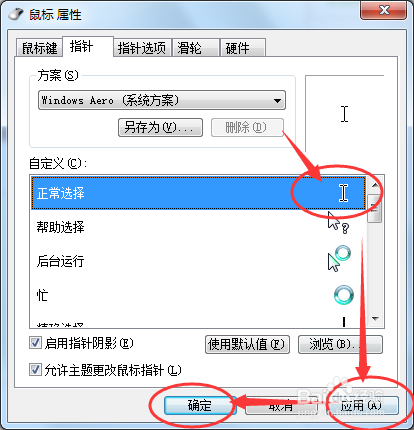Click the Busy spinning ring cursor icon

[344, 295]
